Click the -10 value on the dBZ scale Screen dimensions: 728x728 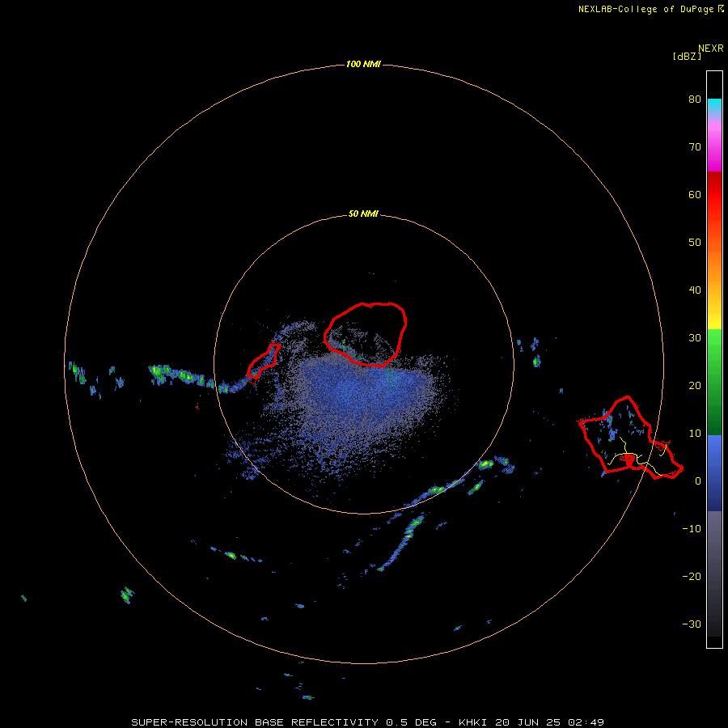pos(692,529)
